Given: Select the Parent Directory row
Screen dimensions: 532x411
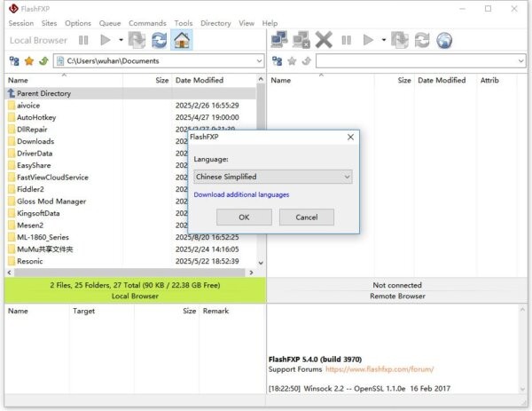Looking at the screenshot, I should pos(130,93).
